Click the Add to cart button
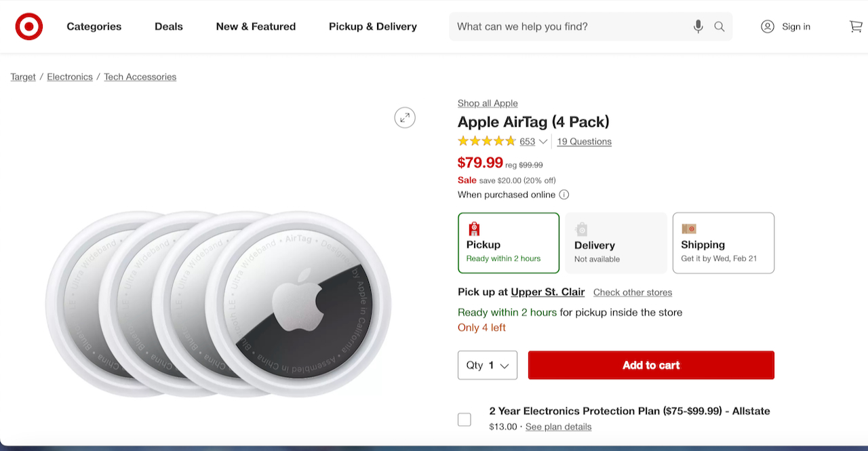Image resolution: width=868 pixels, height=451 pixels. click(x=651, y=365)
